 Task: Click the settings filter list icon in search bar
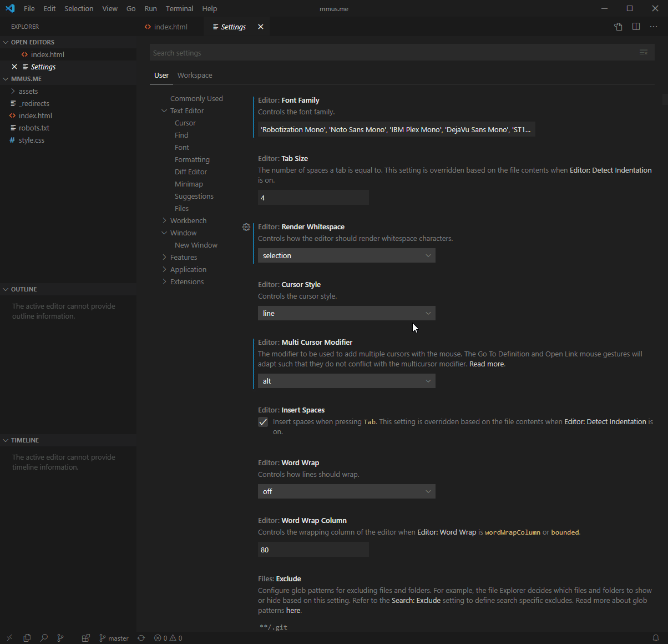coord(644,52)
